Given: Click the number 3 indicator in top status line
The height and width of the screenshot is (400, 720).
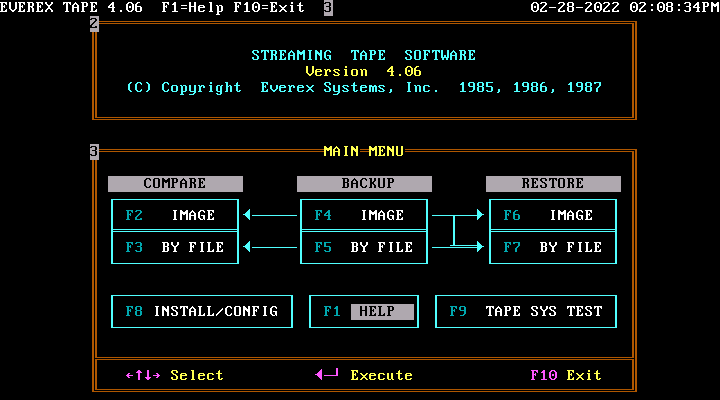Looking at the screenshot, I should tap(328, 8).
